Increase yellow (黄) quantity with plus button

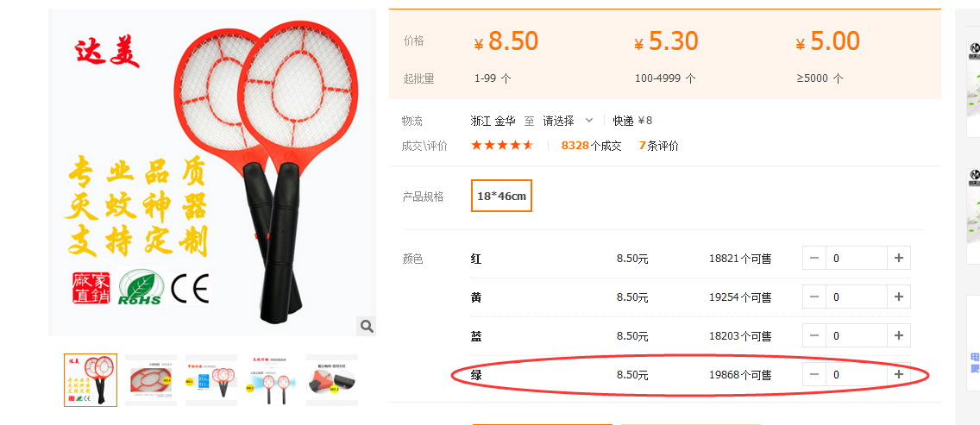(x=899, y=297)
